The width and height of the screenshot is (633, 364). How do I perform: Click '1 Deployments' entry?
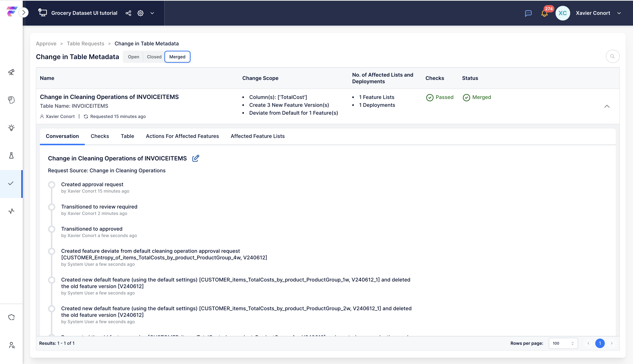click(x=377, y=105)
